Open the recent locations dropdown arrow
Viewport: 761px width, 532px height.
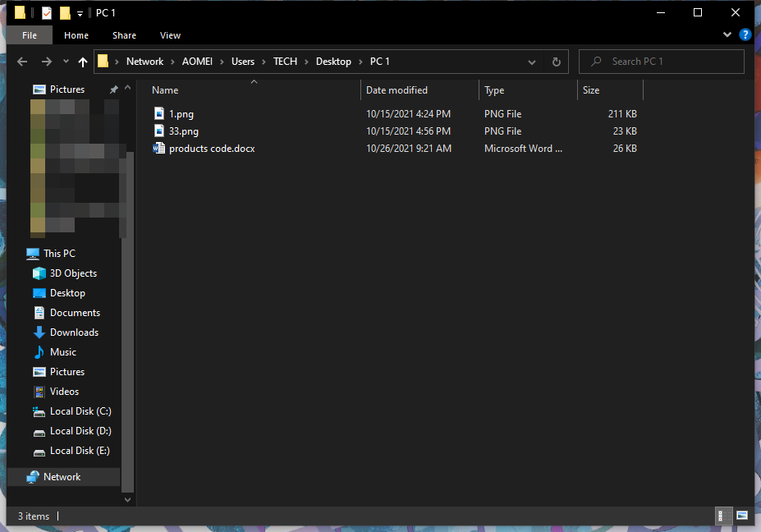coord(66,62)
